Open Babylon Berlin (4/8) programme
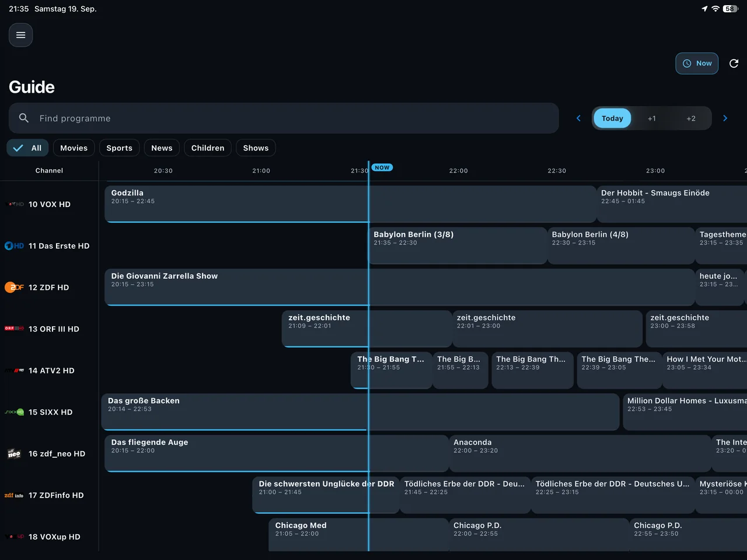The height and width of the screenshot is (560, 747). [x=621, y=246]
